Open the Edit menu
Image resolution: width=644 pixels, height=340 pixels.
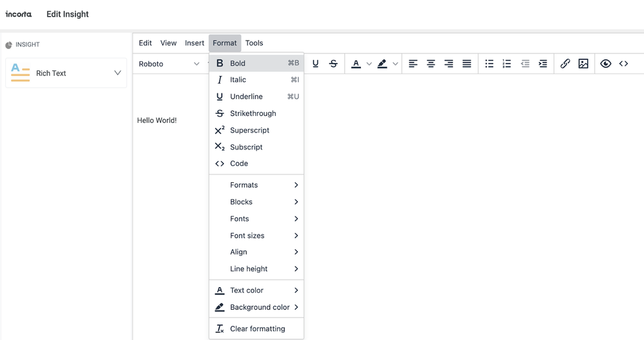point(145,43)
